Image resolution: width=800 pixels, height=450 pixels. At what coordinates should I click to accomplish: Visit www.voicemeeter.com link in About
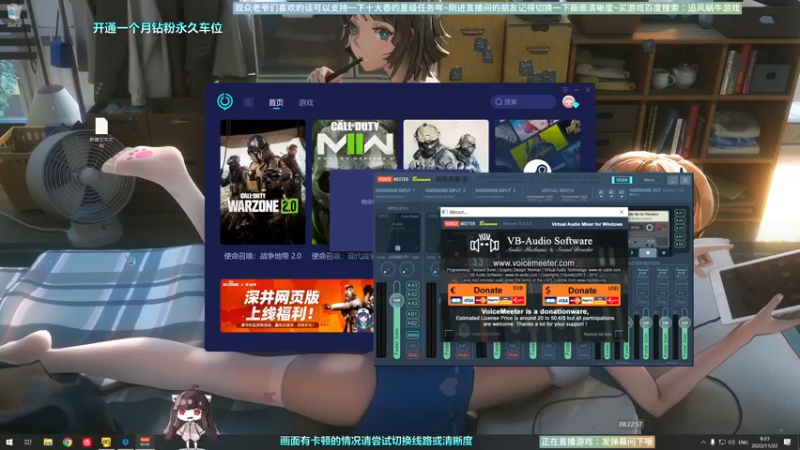coord(533,262)
